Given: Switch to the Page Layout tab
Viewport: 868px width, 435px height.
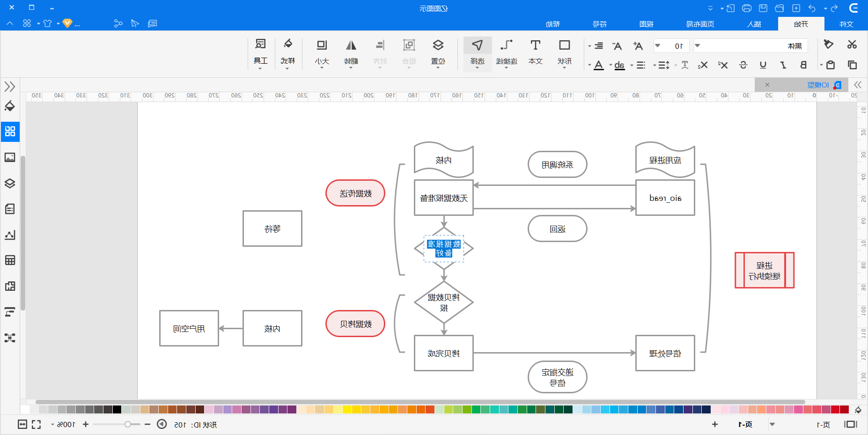Looking at the screenshot, I should [700, 24].
